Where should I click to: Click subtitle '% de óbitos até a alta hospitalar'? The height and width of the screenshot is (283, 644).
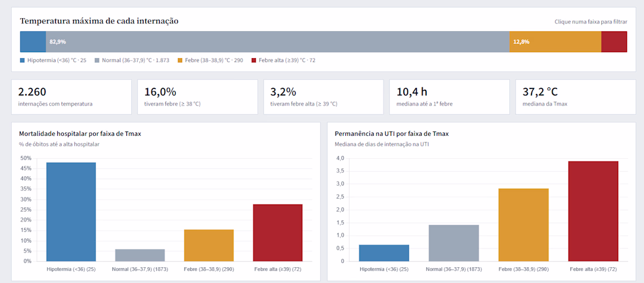(x=59, y=144)
